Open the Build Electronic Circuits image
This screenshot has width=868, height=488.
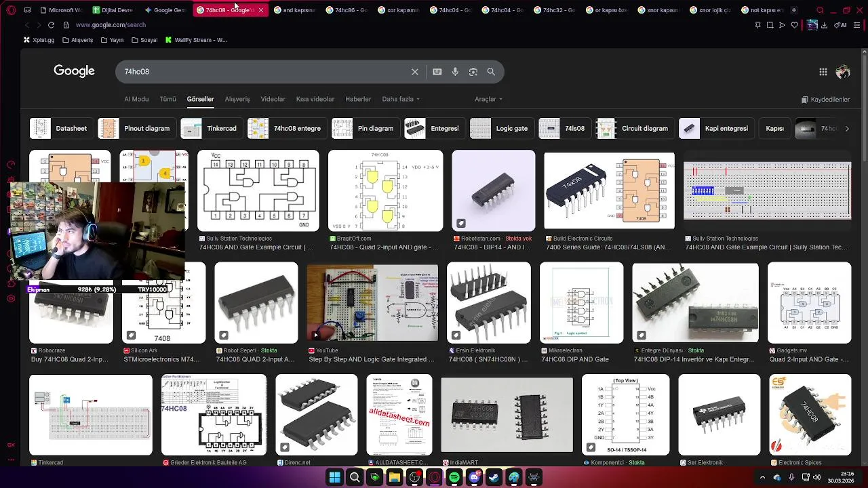point(609,191)
